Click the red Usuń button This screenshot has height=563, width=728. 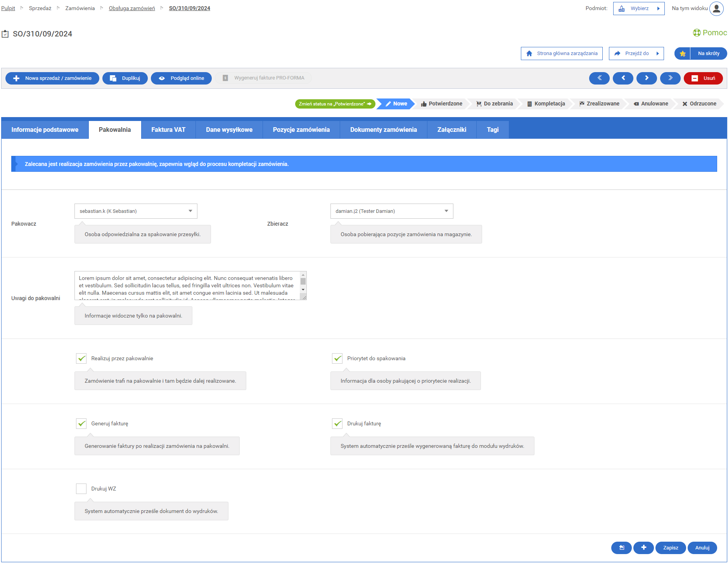(x=703, y=78)
